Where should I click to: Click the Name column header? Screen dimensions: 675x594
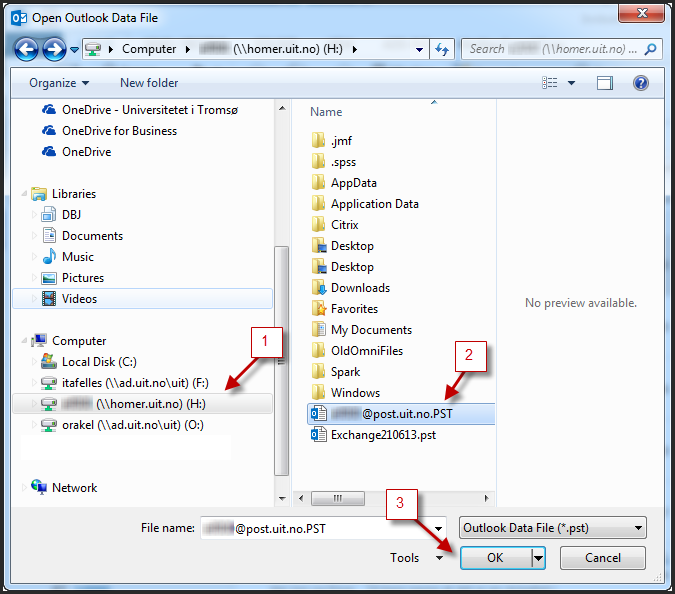(326, 112)
